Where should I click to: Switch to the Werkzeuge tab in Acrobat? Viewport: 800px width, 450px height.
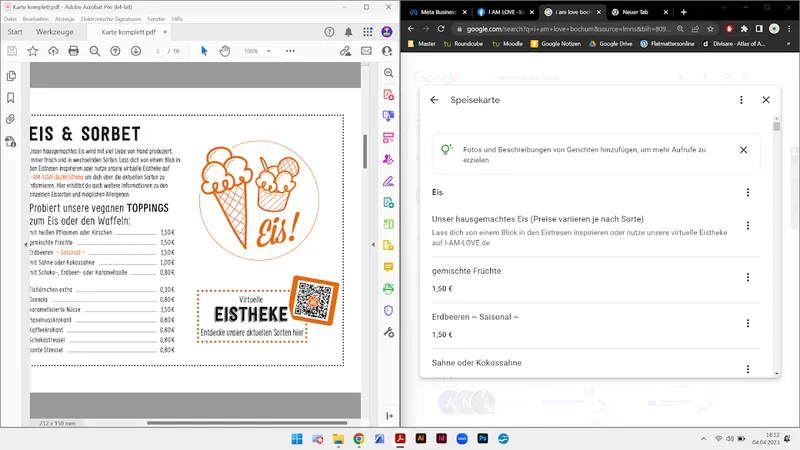[55, 32]
